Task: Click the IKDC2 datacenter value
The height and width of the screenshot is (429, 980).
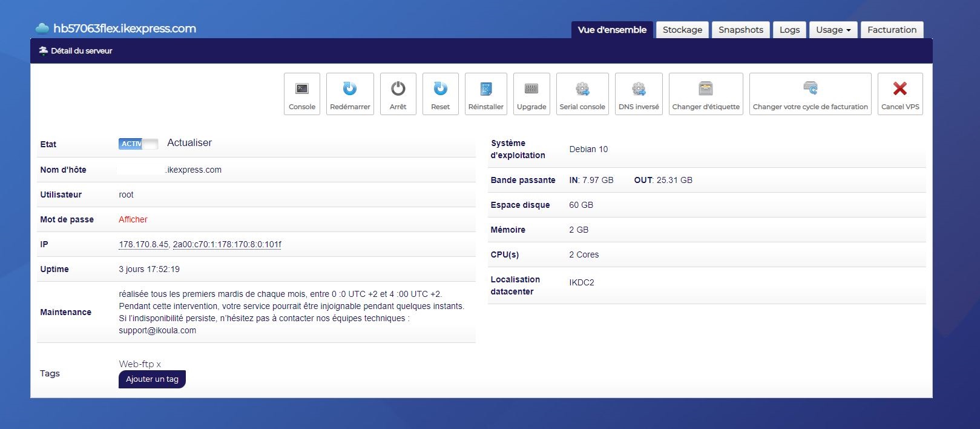Action: [x=582, y=282]
